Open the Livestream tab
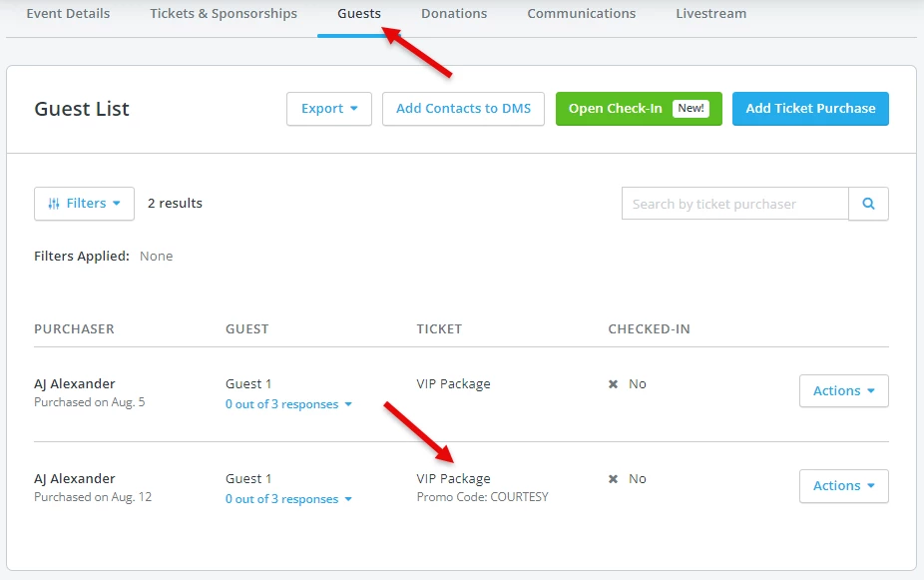924x580 pixels. tap(710, 13)
